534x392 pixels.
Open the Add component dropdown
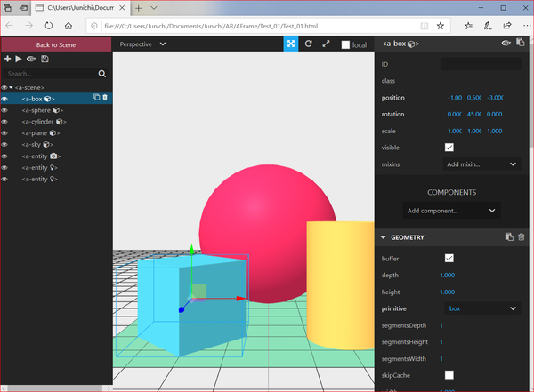450,211
